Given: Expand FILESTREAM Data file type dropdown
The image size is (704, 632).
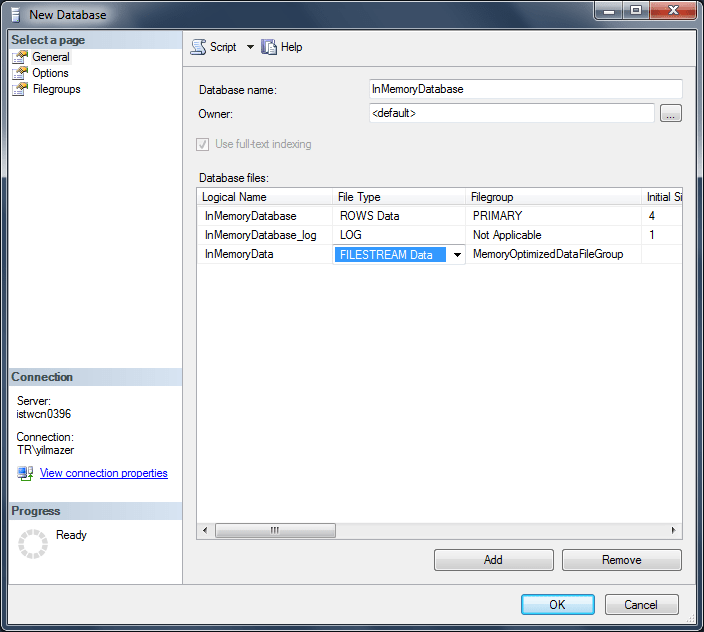Looking at the screenshot, I should 457,255.
